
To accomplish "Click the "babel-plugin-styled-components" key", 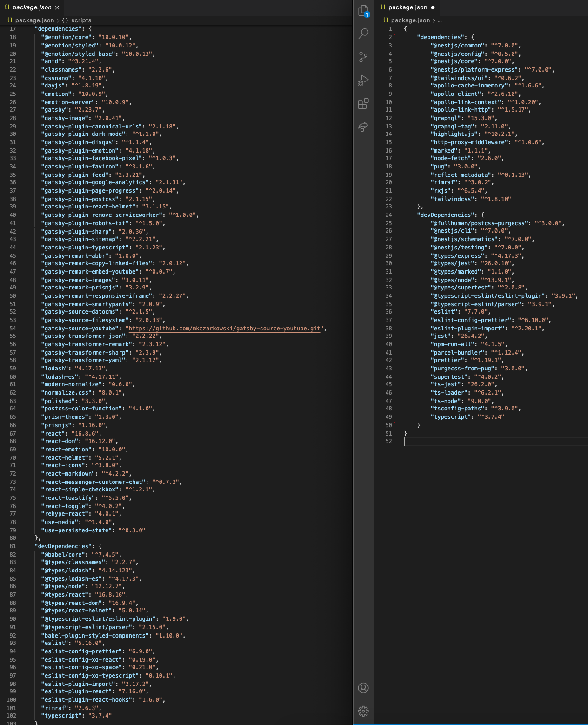I will [95, 636].
